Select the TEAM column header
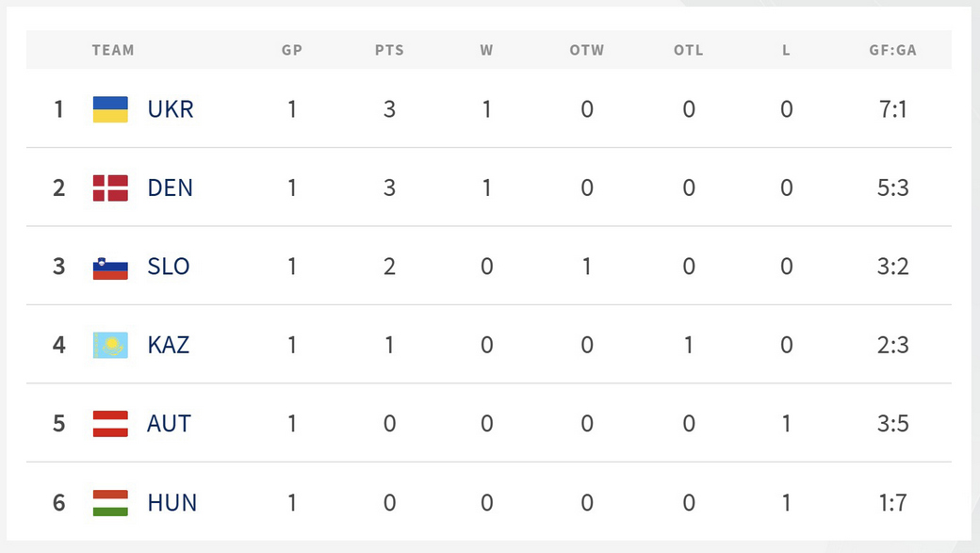980x553 pixels. [113, 50]
